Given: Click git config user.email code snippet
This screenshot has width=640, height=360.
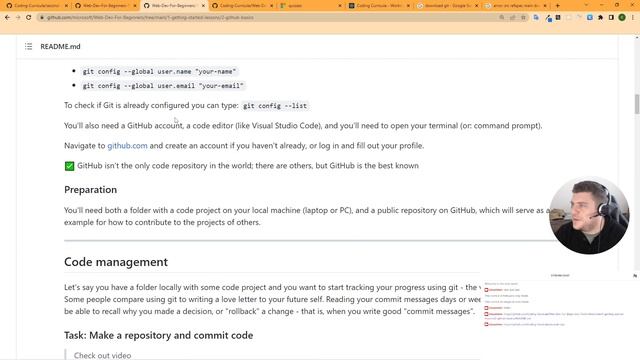Looking at the screenshot, I should click(163, 86).
